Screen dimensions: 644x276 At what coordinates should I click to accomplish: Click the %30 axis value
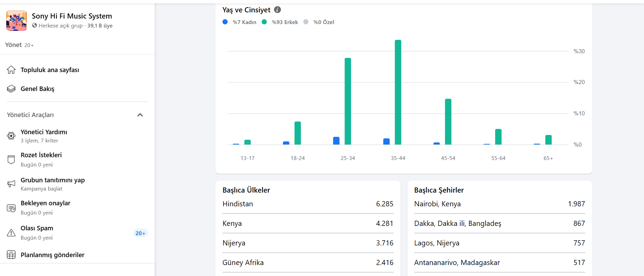(579, 51)
